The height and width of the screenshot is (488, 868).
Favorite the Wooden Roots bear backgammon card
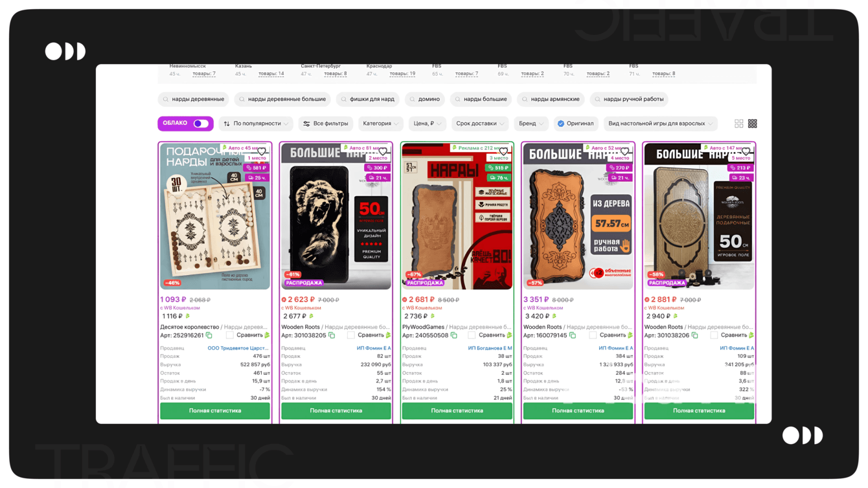coord(383,151)
